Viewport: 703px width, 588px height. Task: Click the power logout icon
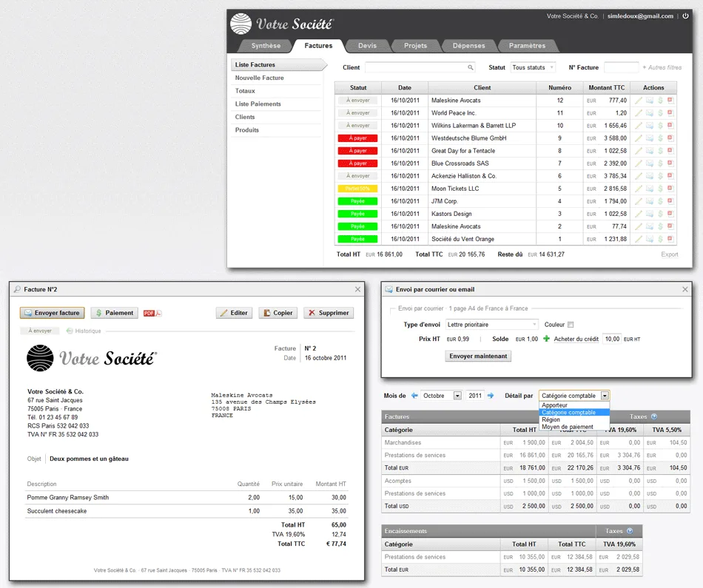click(x=685, y=16)
